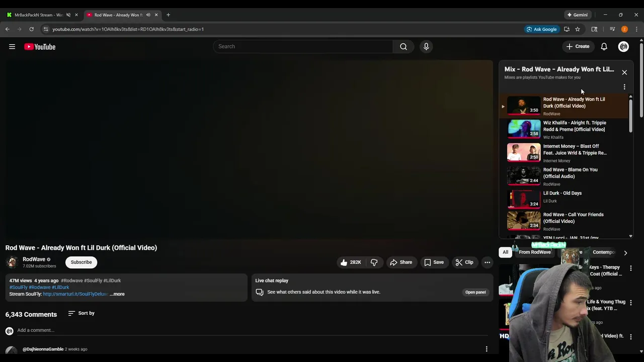Open Sort by comments dropdown
Image resolution: width=644 pixels, height=362 pixels.
pos(82,313)
